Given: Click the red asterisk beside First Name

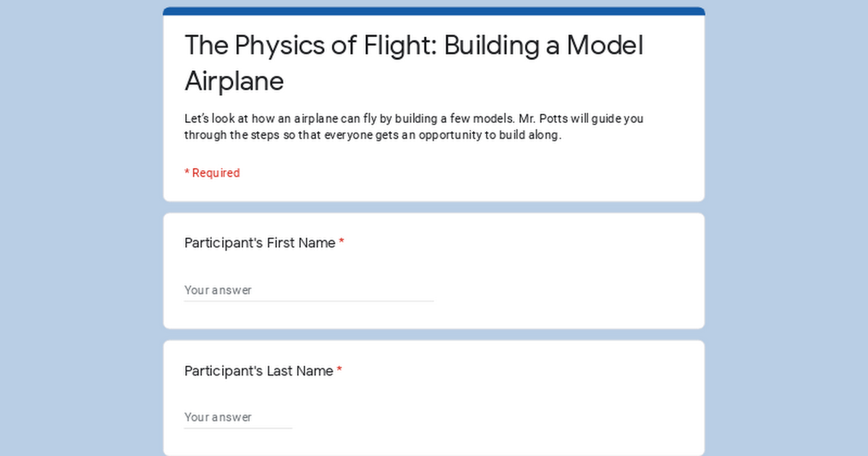Looking at the screenshot, I should [x=341, y=242].
